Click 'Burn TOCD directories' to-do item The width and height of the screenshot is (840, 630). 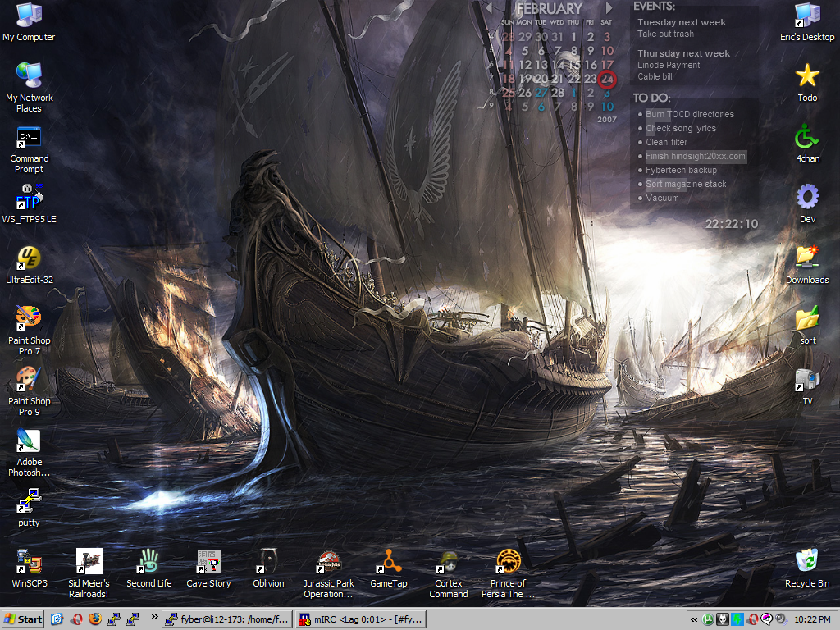(x=689, y=114)
